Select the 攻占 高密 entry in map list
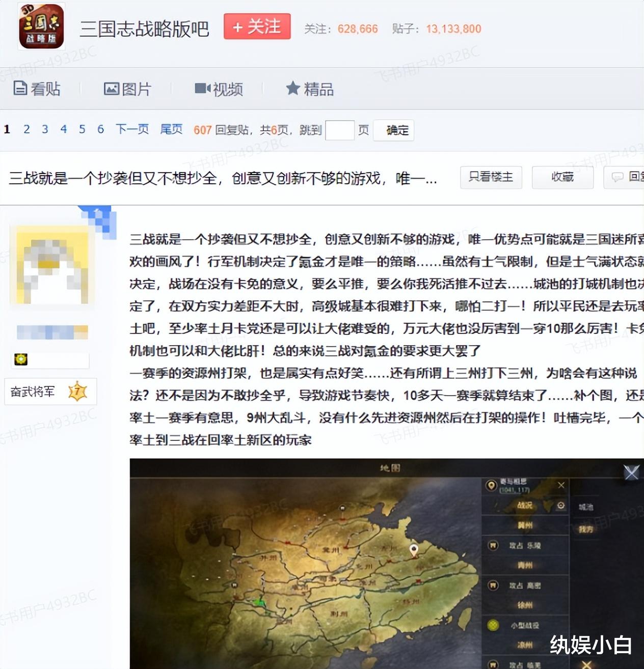This screenshot has height=669, width=644. tap(525, 586)
